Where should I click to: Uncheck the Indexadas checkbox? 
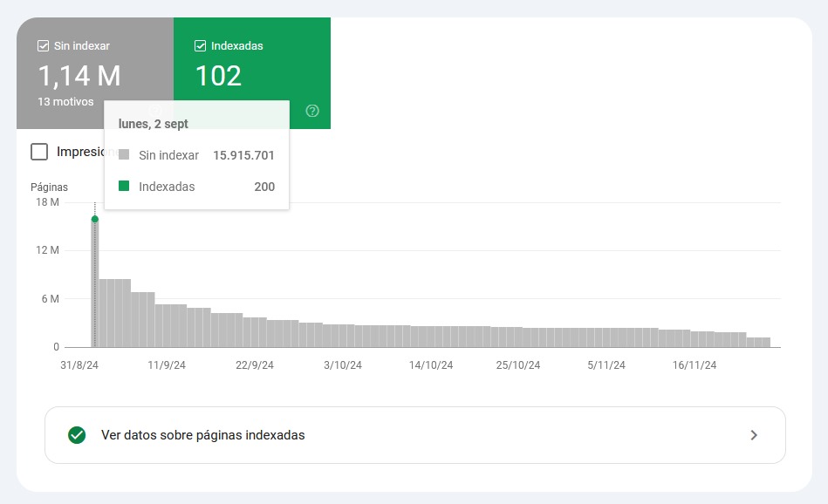click(x=200, y=46)
